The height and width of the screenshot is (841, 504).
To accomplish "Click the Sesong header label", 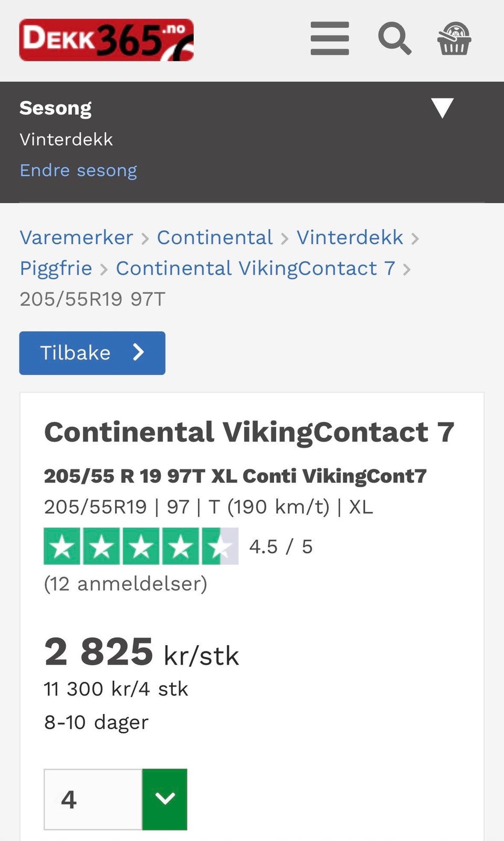I will [x=55, y=108].
